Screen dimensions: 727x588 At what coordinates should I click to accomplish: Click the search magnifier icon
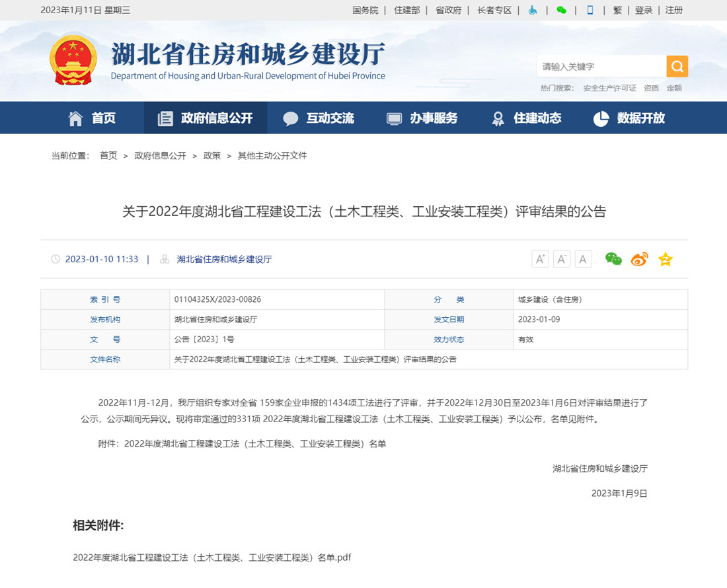pyautogui.click(x=677, y=66)
